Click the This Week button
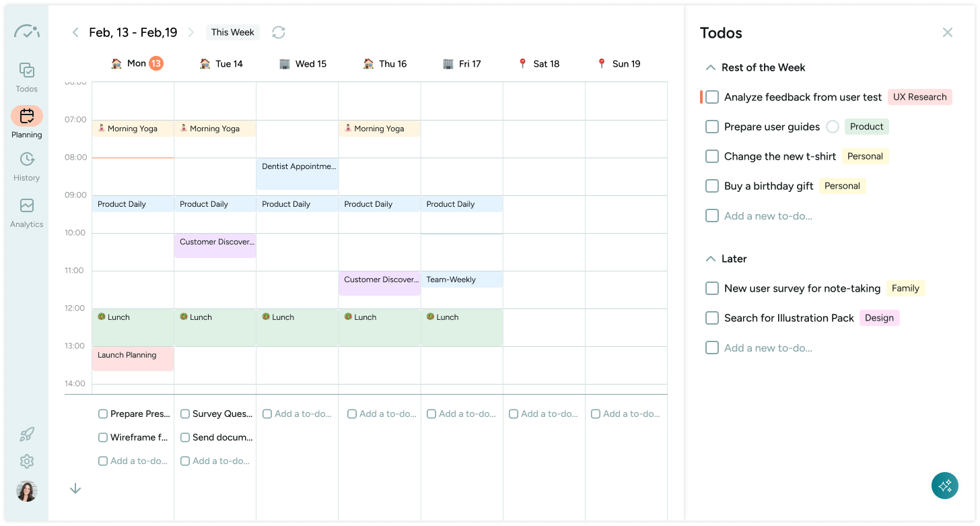 pyautogui.click(x=233, y=32)
